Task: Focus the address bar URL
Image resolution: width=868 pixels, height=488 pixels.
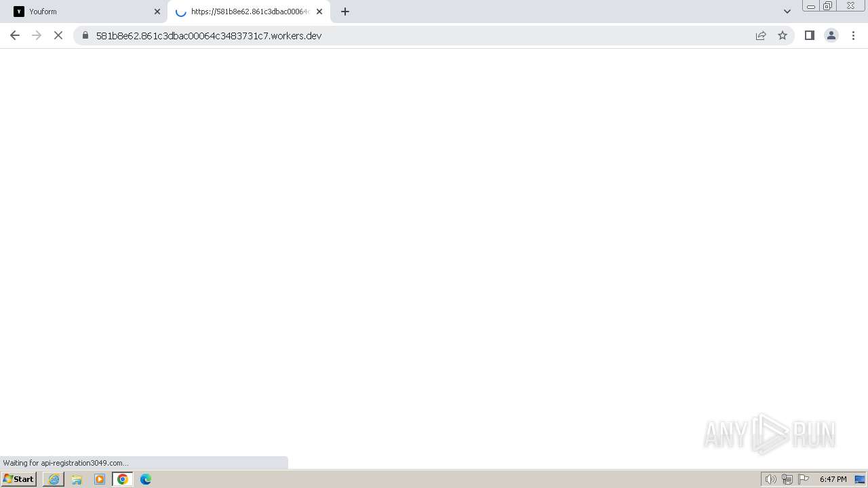Action: coord(209,35)
